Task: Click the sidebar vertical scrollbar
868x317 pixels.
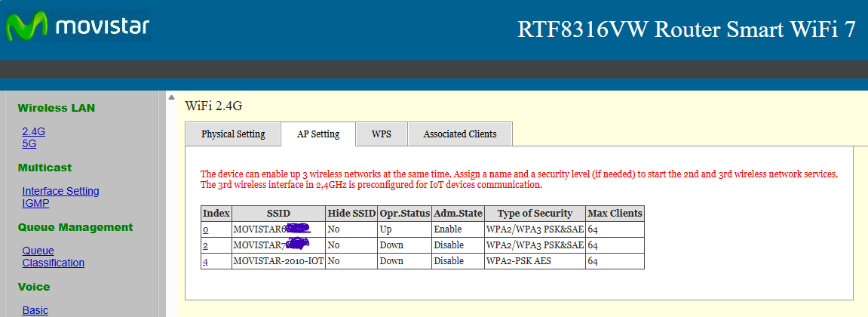Action: (161, 204)
